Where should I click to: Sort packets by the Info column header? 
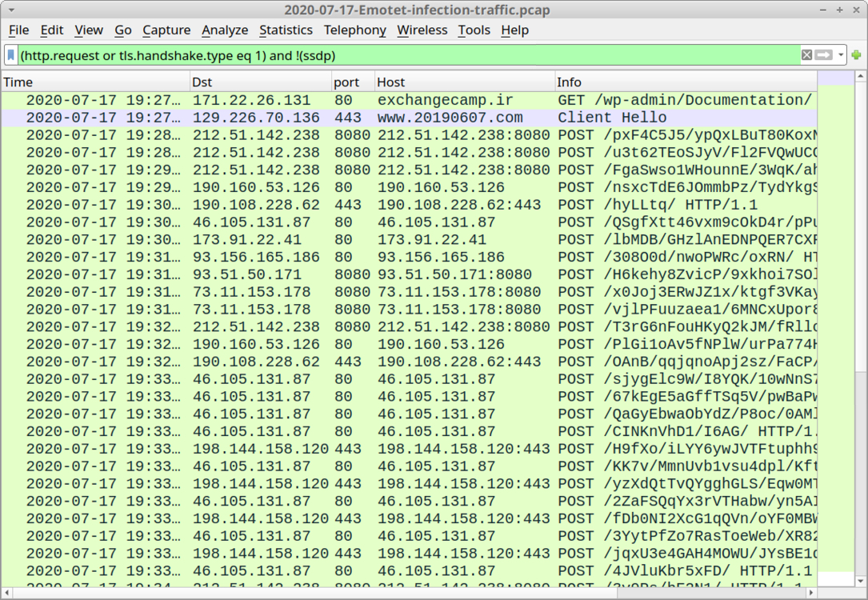tap(686, 82)
